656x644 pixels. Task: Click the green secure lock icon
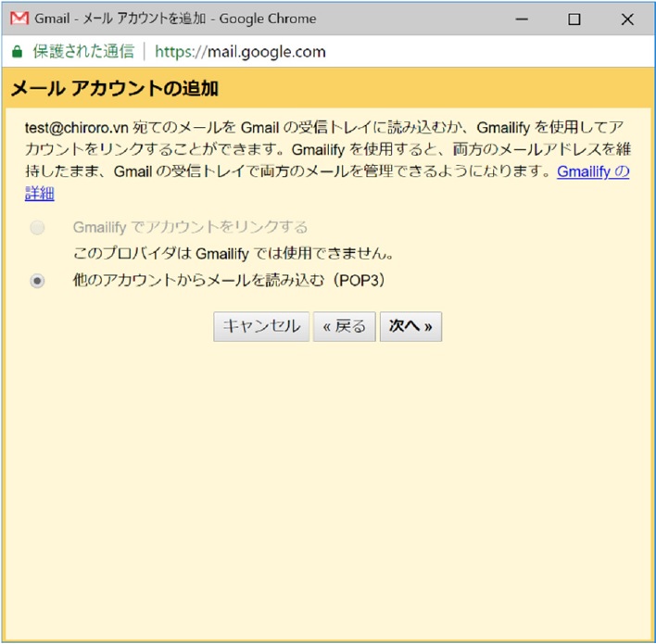[x=18, y=52]
